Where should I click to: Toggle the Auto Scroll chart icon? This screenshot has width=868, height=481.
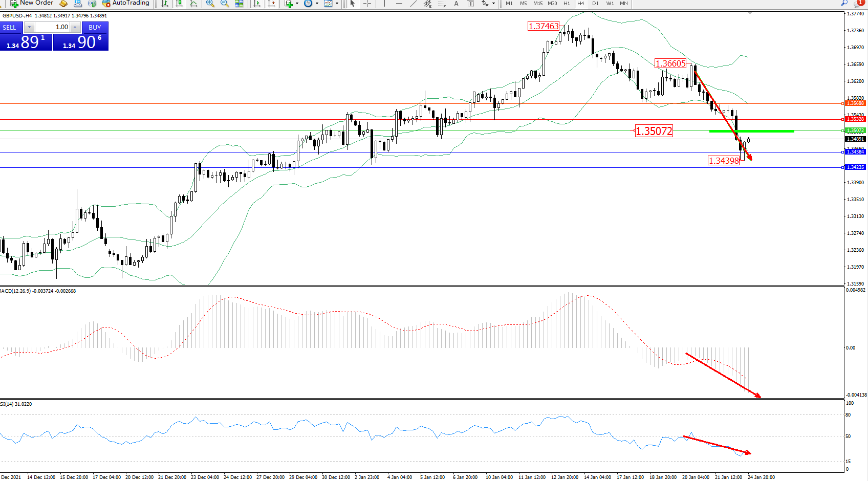coord(257,4)
